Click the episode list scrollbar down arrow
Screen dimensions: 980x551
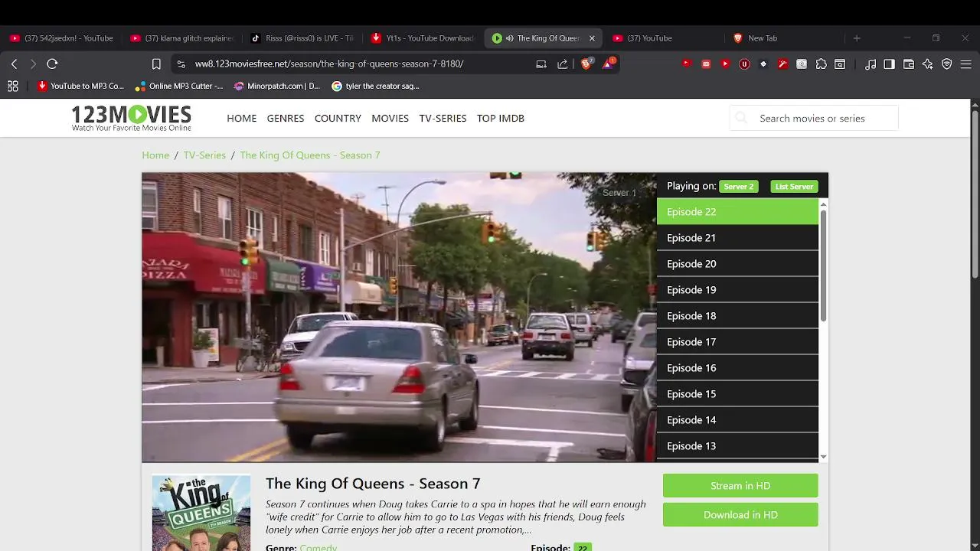823,457
